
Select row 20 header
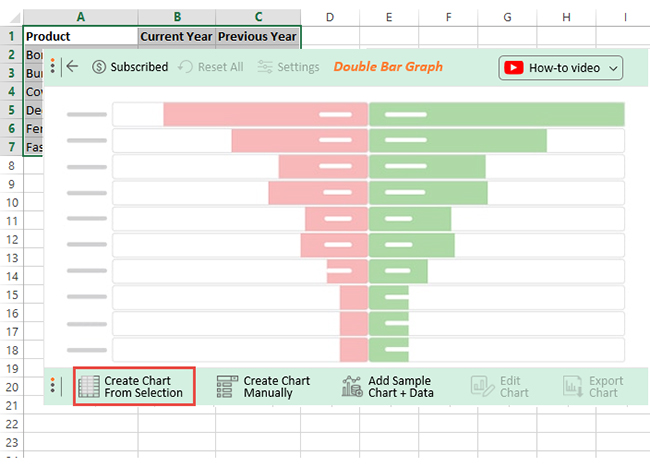click(x=12, y=387)
